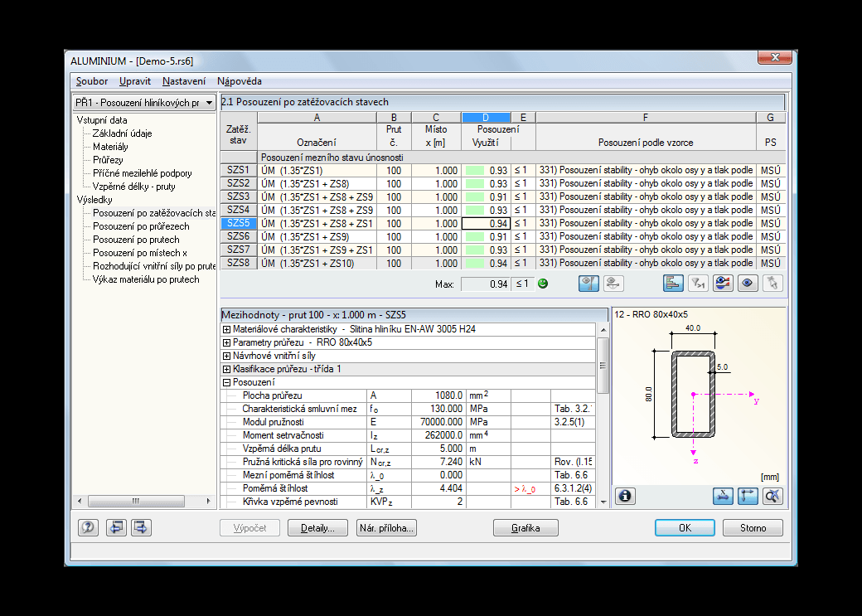Select Posouzení po prutech tree item
The image size is (862, 616).
136,240
